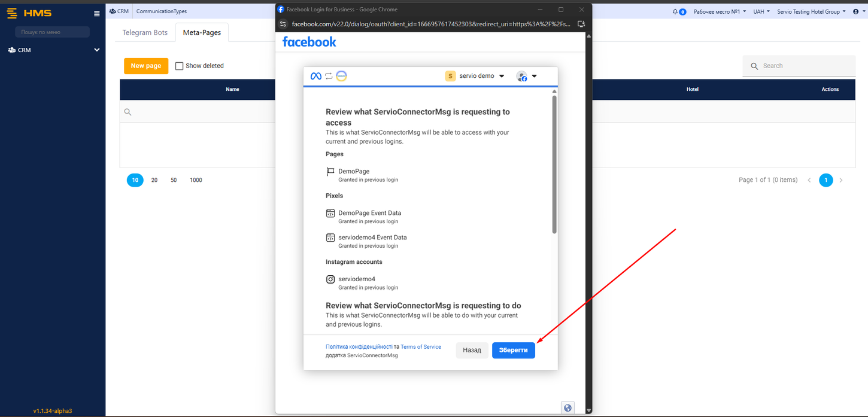Switch to the Telegram Bots tab
The height and width of the screenshot is (417, 868).
coord(144,32)
